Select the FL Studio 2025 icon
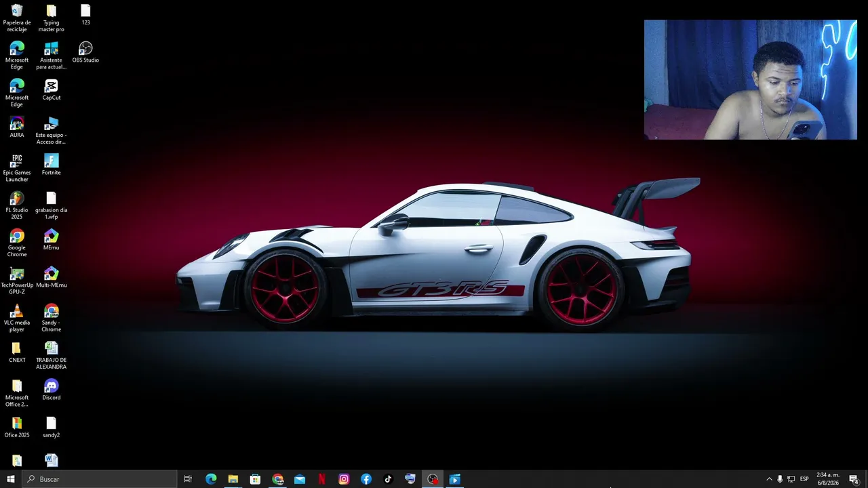Image resolution: width=868 pixels, height=488 pixels. [x=17, y=205]
